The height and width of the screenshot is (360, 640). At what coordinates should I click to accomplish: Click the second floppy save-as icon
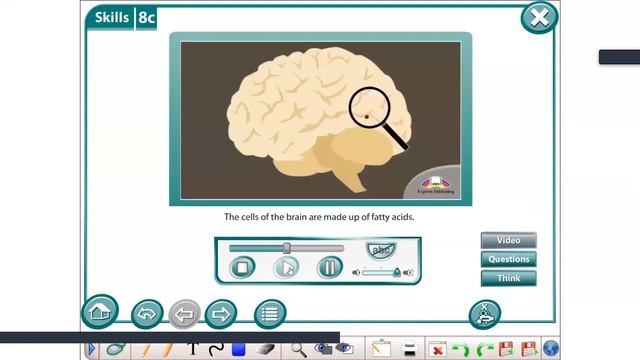click(x=529, y=350)
